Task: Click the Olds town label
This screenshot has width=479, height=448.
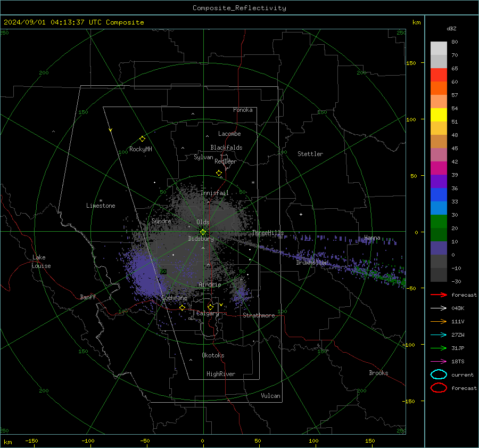Action: point(203,222)
